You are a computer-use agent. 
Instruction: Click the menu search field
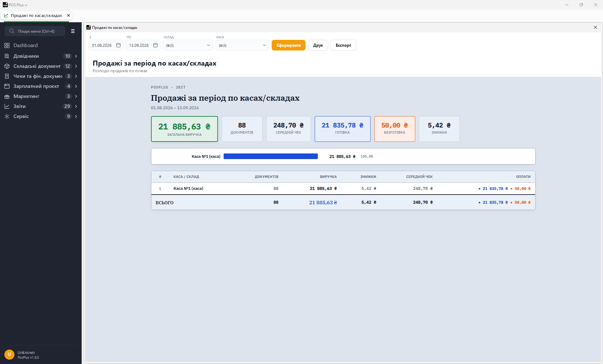click(x=35, y=31)
